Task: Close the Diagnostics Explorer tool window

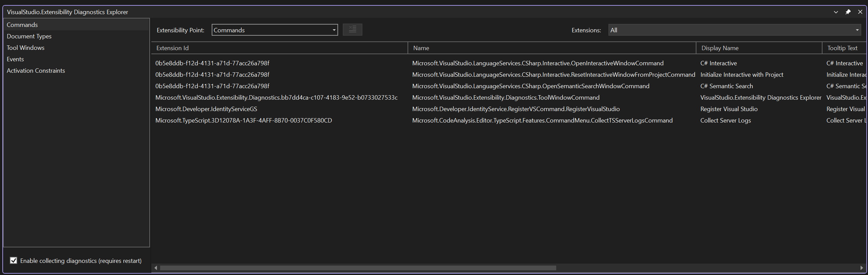Action: pos(860,12)
